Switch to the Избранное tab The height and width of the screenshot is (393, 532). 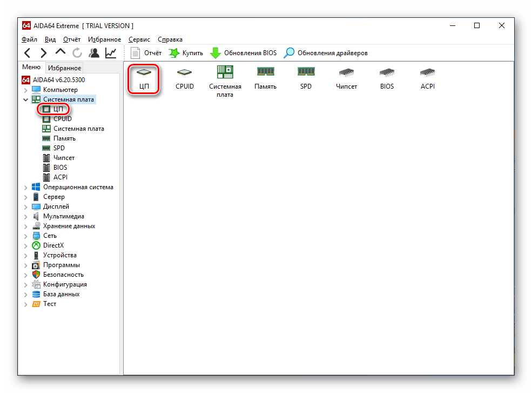tap(64, 68)
